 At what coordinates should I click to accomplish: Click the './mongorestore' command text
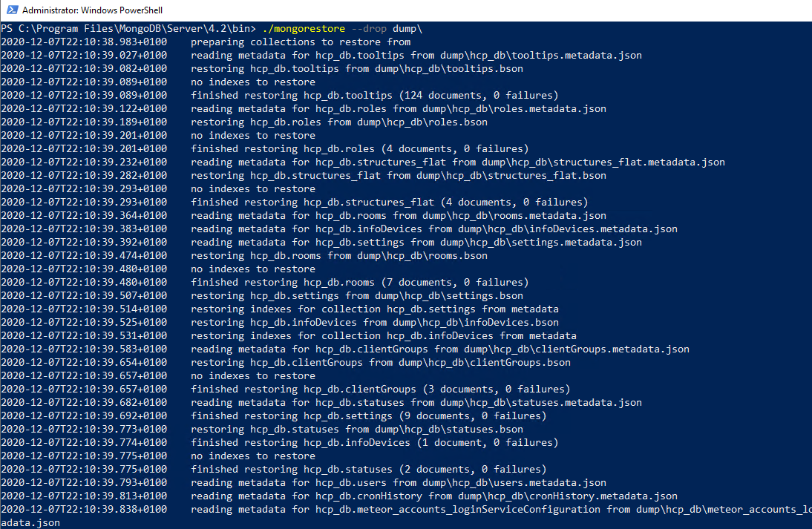(304, 28)
